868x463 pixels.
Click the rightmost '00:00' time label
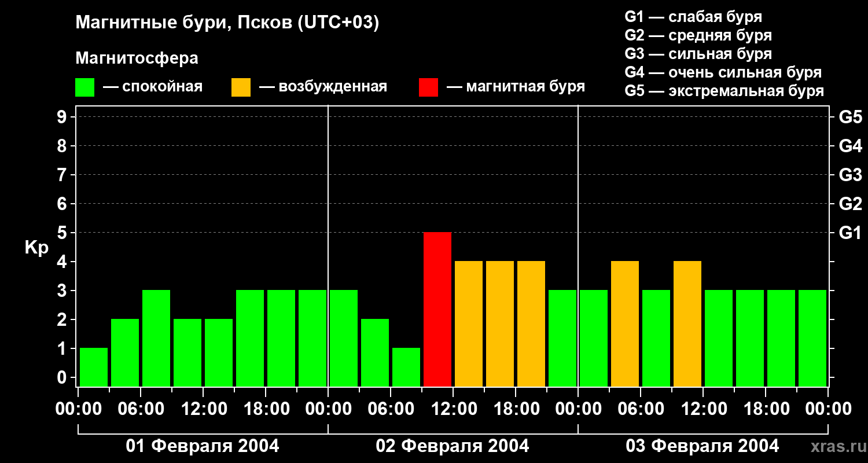pyautogui.click(x=828, y=409)
